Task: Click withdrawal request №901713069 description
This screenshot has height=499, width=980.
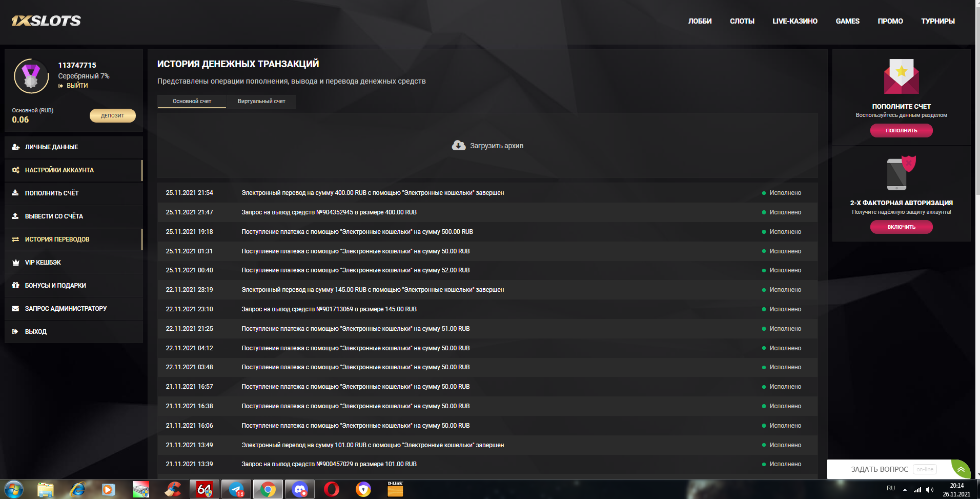Action: 329,309
